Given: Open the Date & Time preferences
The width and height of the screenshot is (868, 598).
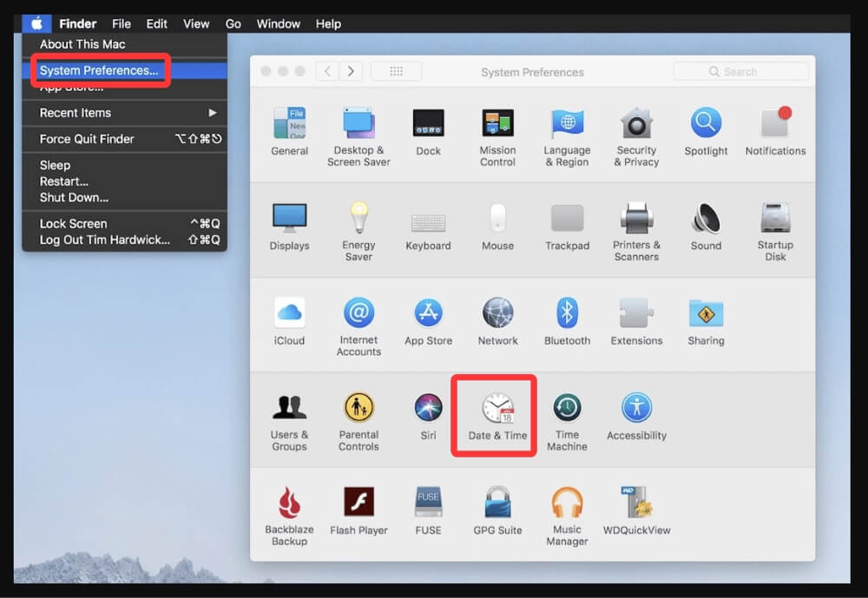Looking at the screenshot, I should coord(494,408).
